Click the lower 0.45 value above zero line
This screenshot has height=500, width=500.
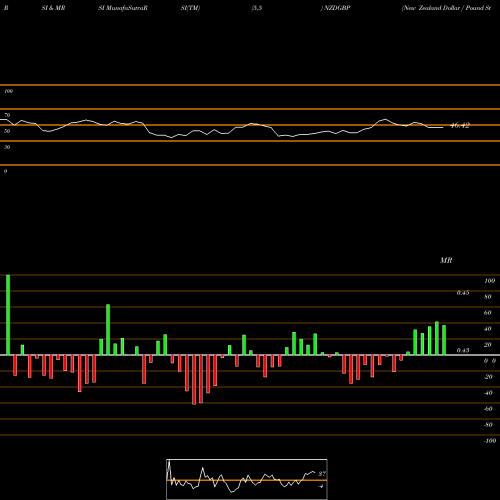point(463,350)
